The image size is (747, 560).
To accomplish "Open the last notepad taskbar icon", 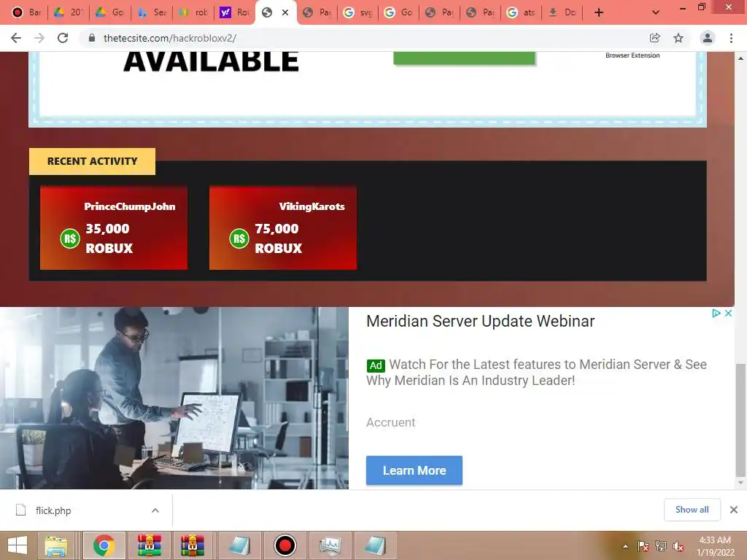I will [x=376, y=545].
